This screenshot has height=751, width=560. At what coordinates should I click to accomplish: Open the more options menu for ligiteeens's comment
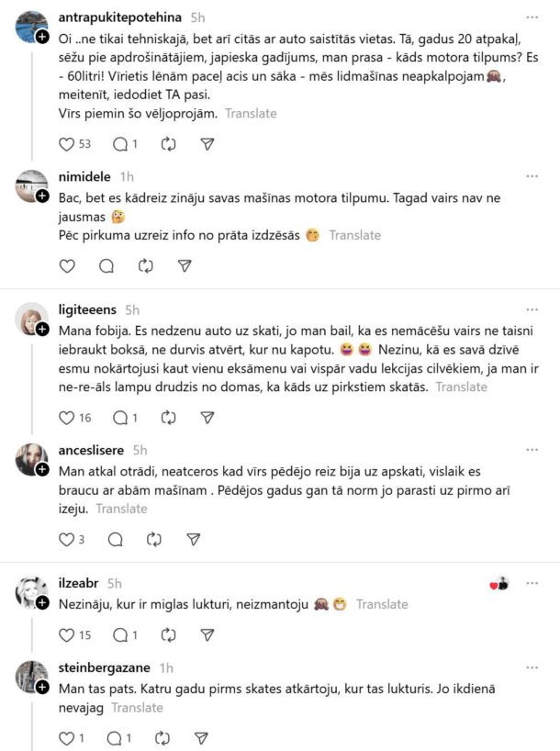pyautogui.click(x=532, y=310)
